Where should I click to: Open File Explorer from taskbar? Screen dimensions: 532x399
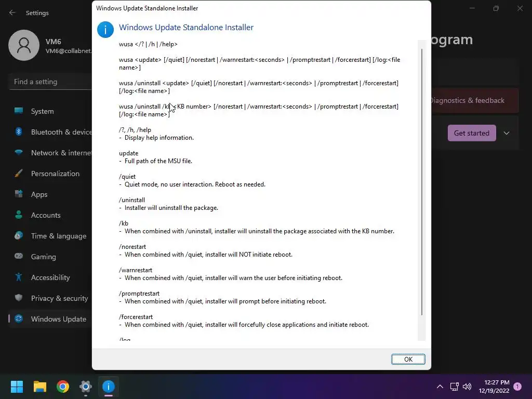point(39,387)
